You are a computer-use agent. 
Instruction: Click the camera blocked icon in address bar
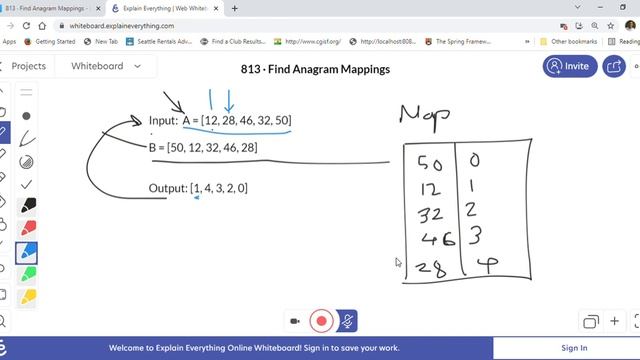564,26
